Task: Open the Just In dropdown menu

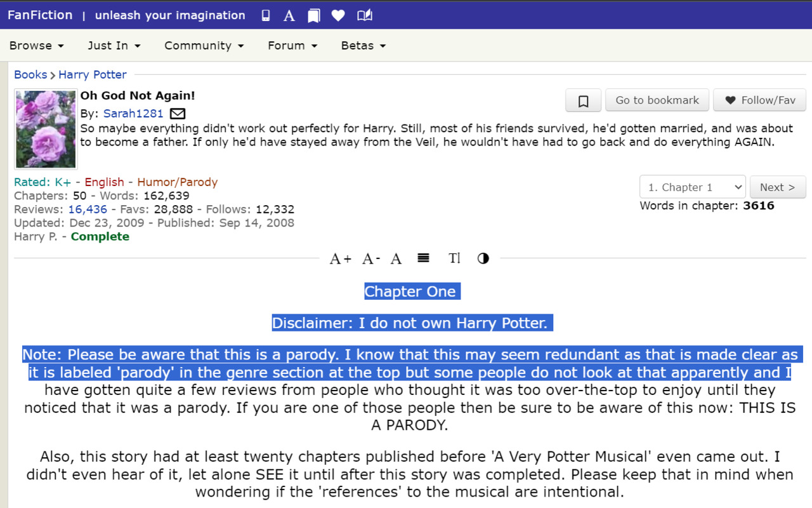Action: pyautogui.click(x=114, y=46)
